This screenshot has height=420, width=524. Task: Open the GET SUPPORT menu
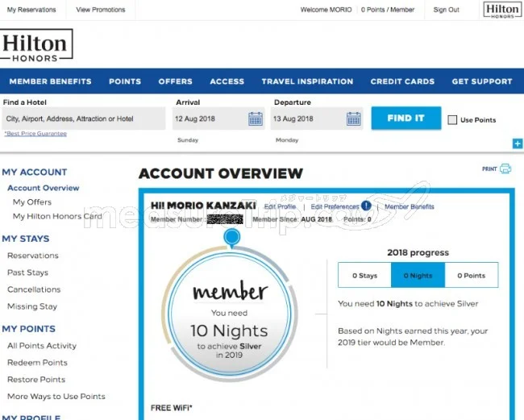(x=482, y=81)
